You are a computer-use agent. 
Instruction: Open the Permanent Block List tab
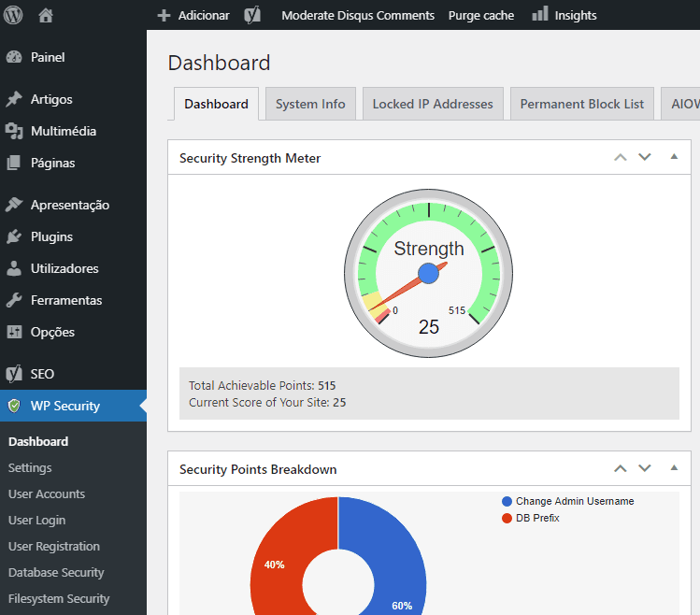[x=581, y=104]
